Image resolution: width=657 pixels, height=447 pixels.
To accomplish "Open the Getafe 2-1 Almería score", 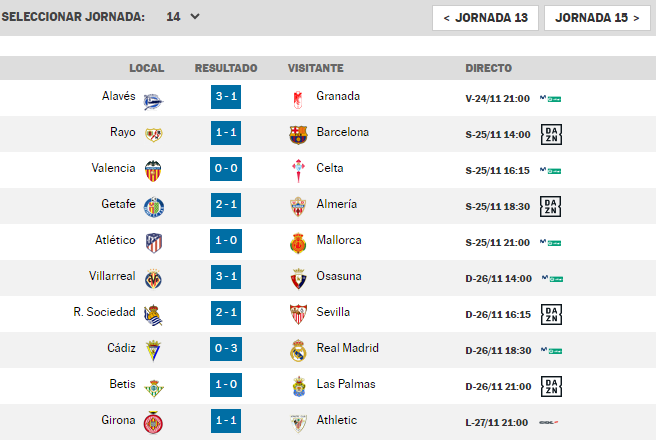I will coord(226,204).
